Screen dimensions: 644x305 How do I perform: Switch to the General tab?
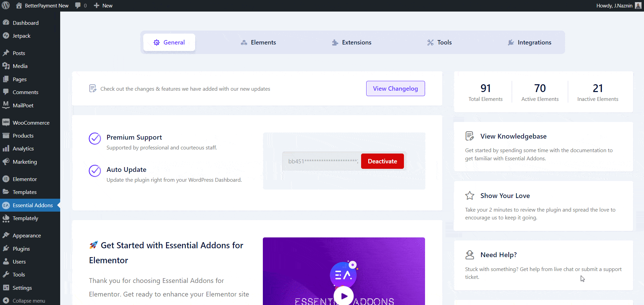point(169,42)
